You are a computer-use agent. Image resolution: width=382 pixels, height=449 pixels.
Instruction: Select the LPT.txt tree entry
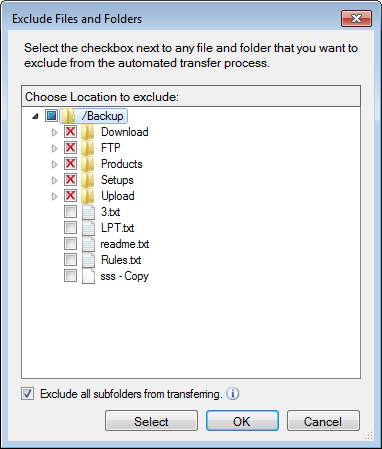click(x=117, y=228)
